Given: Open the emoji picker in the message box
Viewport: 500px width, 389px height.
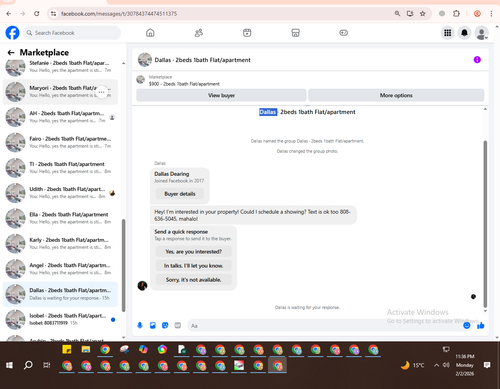Looking at the screenshot, I should (x=467, y=325).
